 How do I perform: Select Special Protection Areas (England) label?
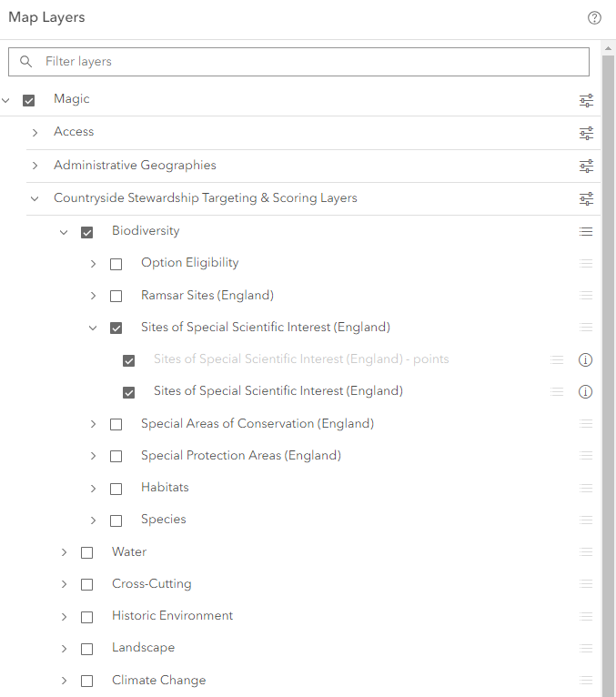tap(241, 456)
